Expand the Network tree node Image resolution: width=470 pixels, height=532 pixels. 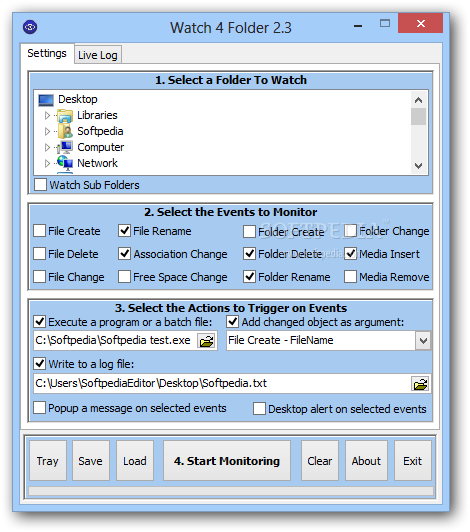tap(47, 164)
